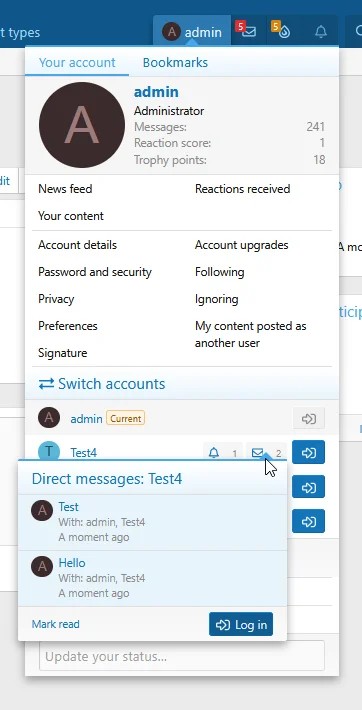Click the admin dropdown in top navbar

click(x=192, y=32)
